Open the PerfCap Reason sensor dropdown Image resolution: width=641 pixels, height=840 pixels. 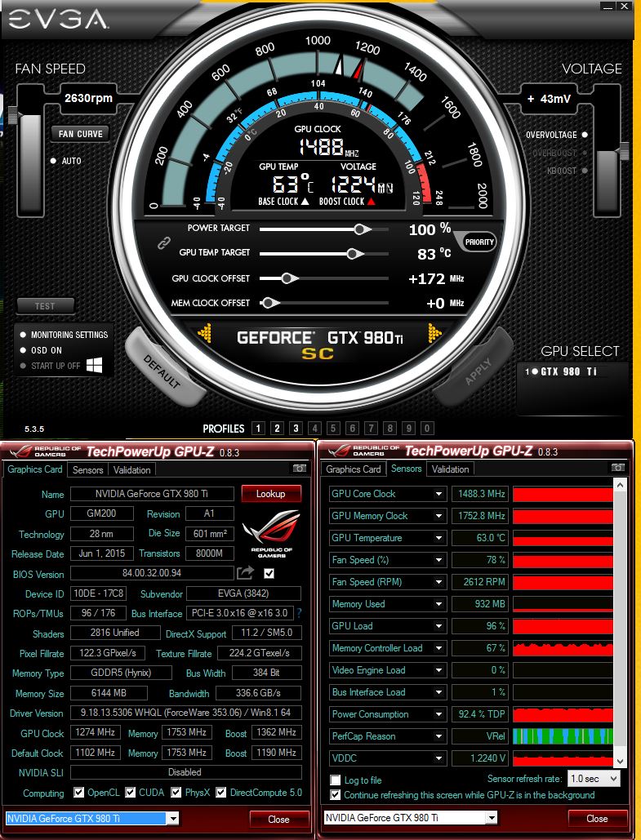439,736
